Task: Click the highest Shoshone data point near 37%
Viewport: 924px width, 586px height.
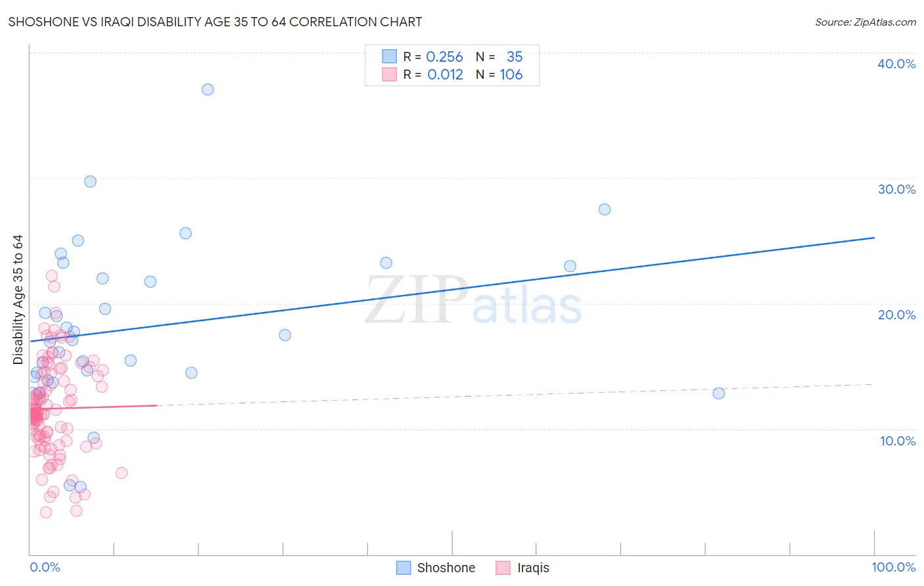Action: (208, 89)
